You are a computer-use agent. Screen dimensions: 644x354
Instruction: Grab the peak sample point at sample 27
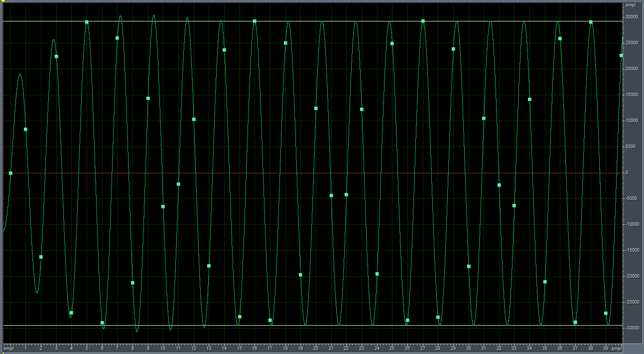tap(423, 21)
